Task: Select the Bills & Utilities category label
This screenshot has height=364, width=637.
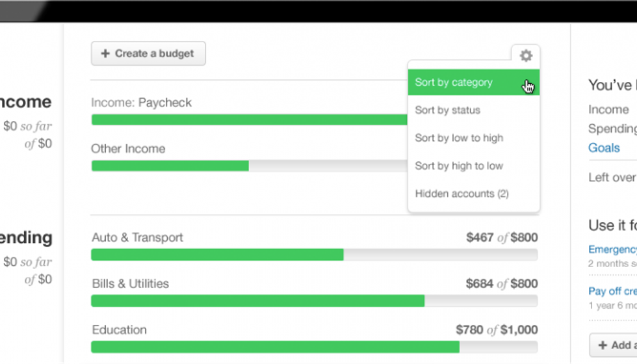Action: pos(130,284)
